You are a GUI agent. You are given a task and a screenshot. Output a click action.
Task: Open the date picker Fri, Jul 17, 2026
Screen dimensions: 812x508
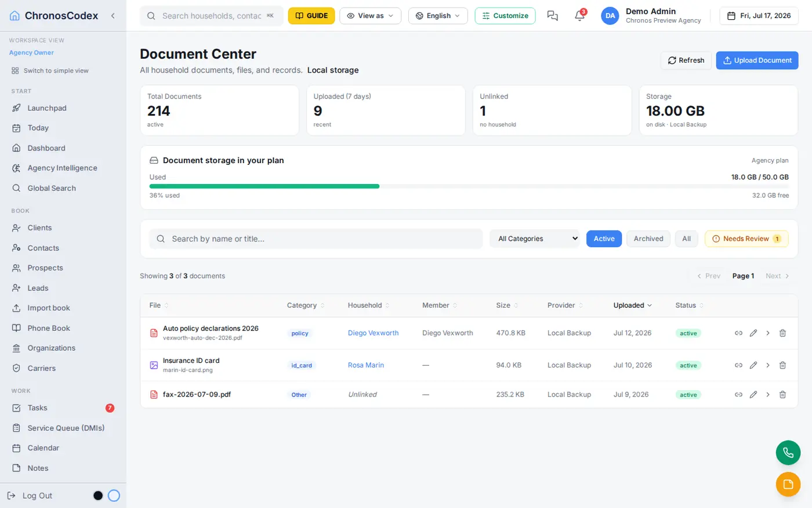tap(759, 16)
